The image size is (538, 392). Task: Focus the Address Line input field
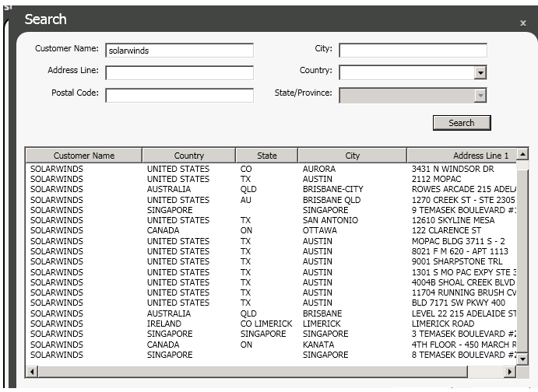[x=179, y=72]
